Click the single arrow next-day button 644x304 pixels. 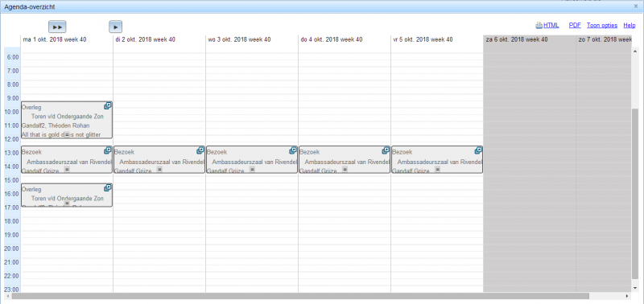click(116, 27)
